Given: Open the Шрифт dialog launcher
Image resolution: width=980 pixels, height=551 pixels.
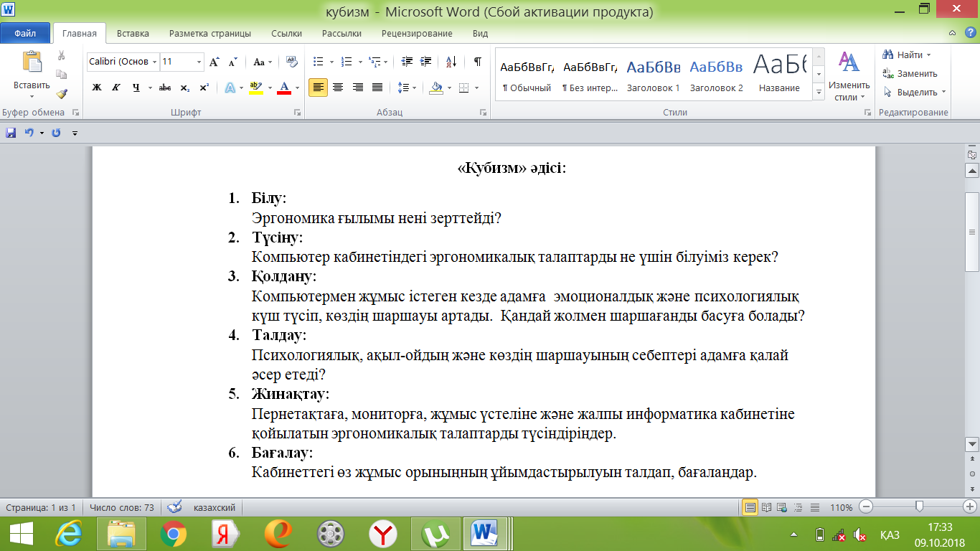Looking at the screenshot, I should point(297,113).
